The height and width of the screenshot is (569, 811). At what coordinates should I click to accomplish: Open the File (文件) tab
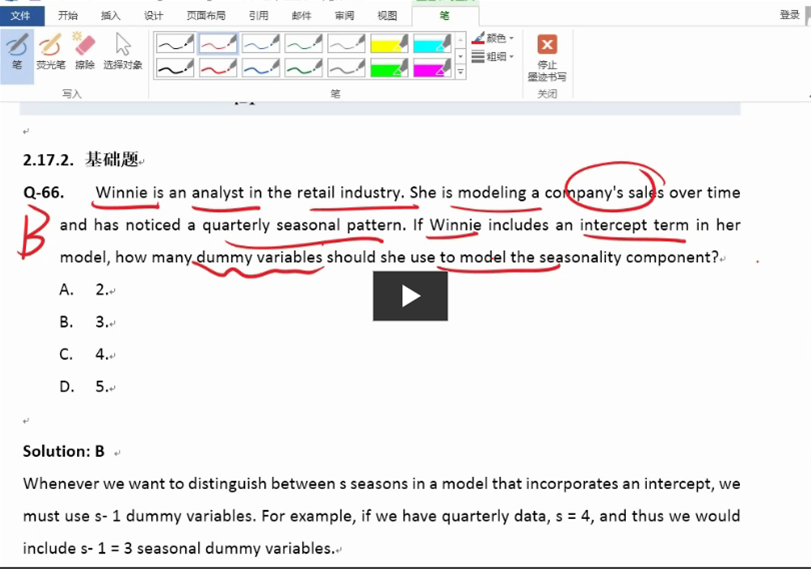coord(21,15)
